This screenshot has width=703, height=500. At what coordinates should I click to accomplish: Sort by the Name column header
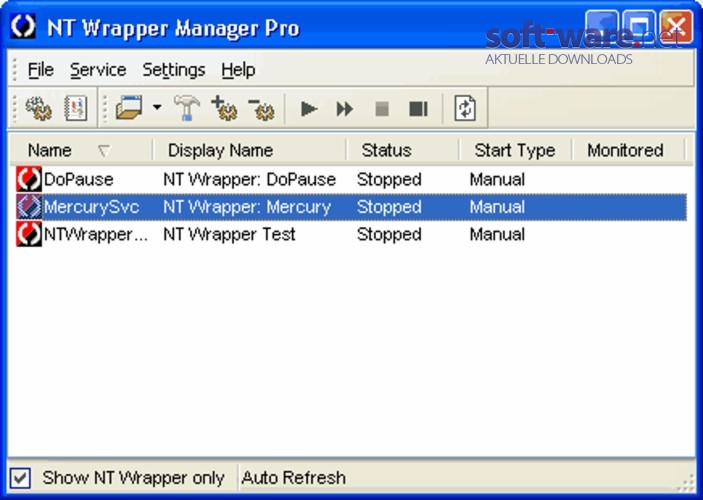click(x=82, y=150)
